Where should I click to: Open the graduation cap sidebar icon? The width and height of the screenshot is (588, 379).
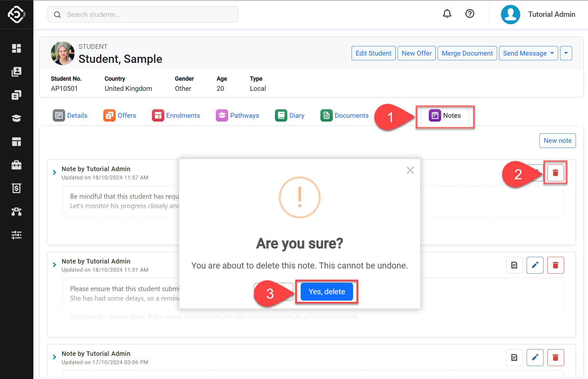[x=17, y=118]
